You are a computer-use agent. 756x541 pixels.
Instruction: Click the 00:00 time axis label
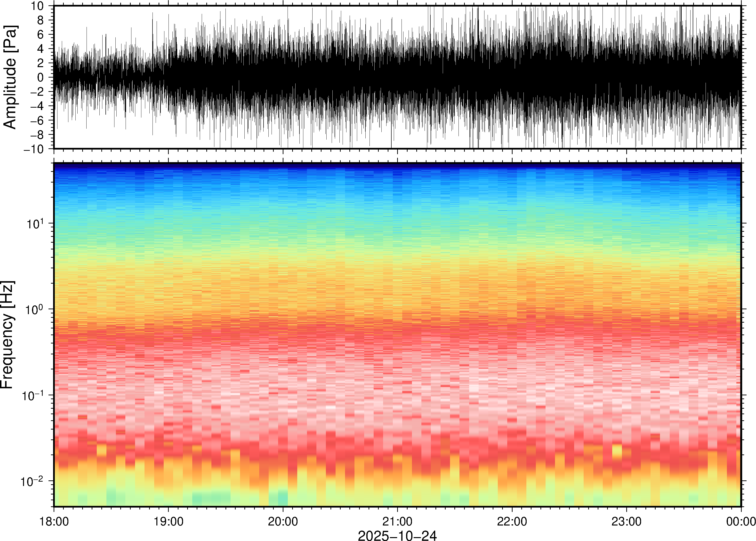(741, 521)
